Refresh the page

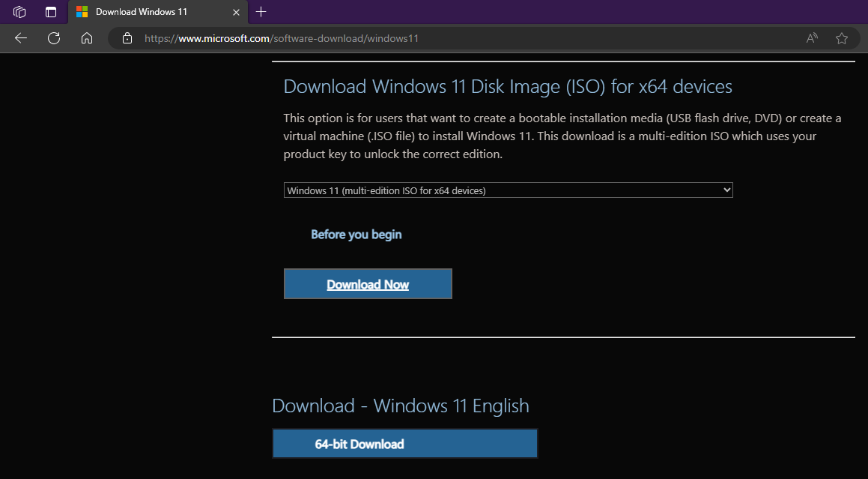coord(54,38)
